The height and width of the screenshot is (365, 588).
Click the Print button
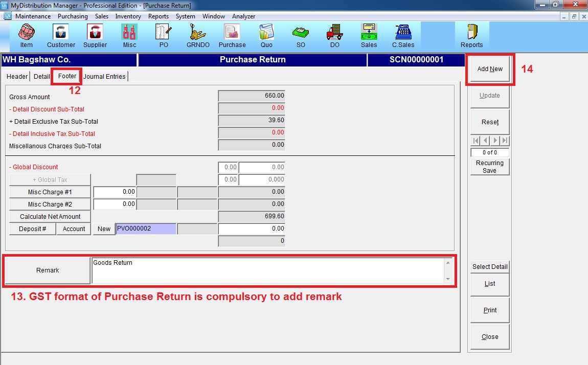tap(490, 310)
